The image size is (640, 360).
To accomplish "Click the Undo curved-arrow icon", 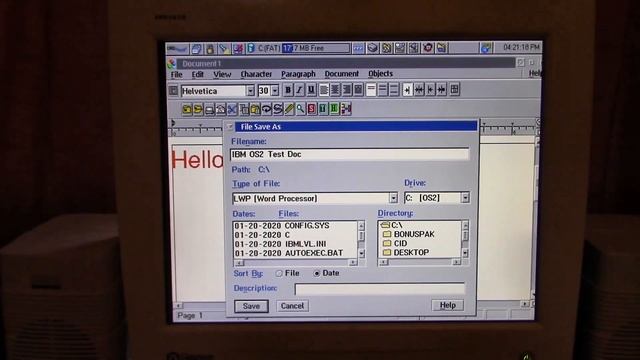I will [267, 109].
